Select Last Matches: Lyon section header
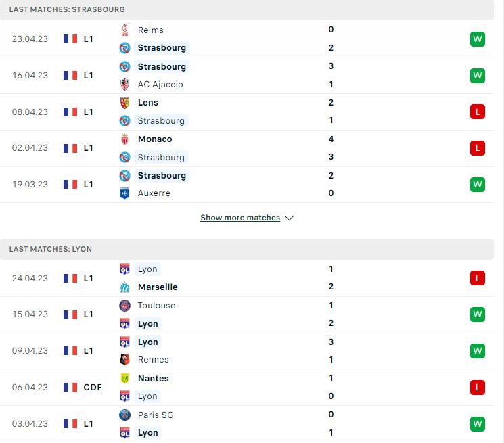 pyautogui.click(x=246, y=249)
